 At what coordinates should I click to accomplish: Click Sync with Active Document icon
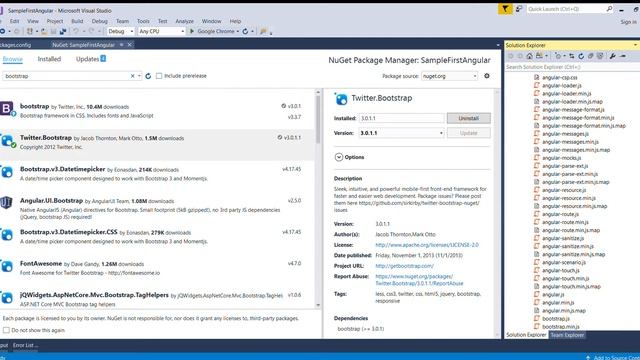click(x=571, y=56)
